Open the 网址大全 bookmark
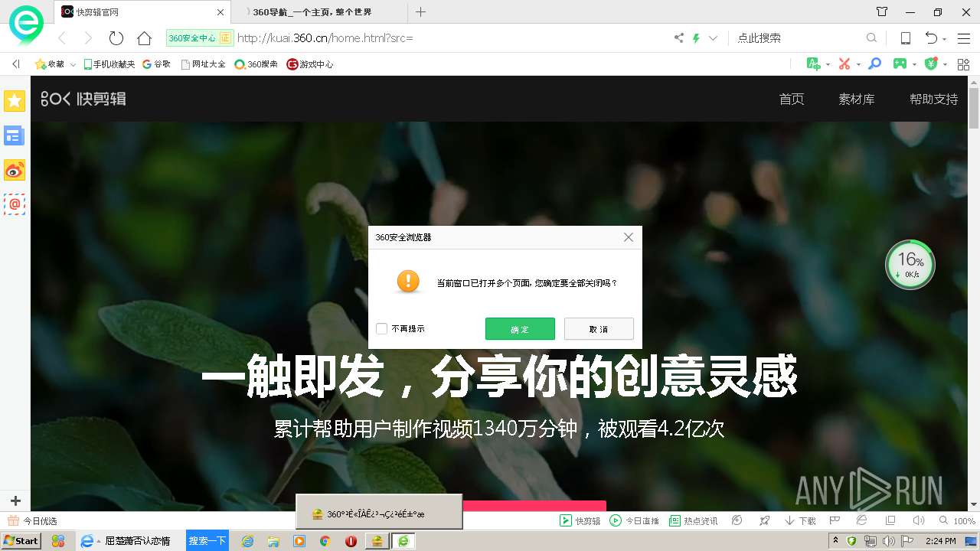The width and height of the screenshot is (980, 551). pyautogui.click(x=204, y=64)
